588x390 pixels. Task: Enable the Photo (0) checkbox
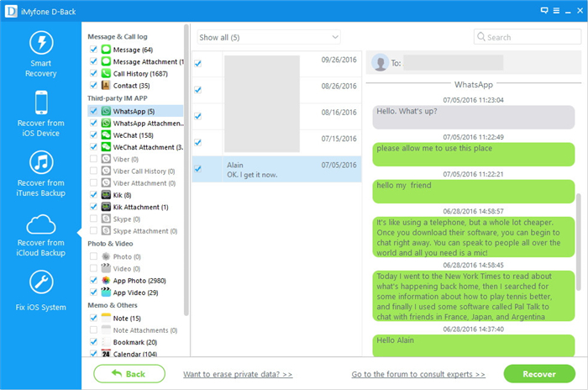pos(93,256)
